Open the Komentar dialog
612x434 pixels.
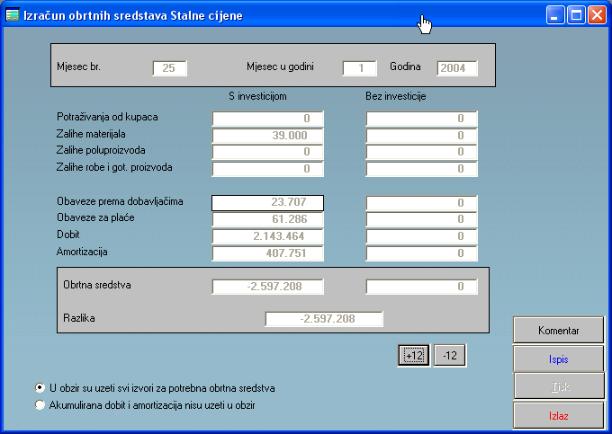(558, 330)
